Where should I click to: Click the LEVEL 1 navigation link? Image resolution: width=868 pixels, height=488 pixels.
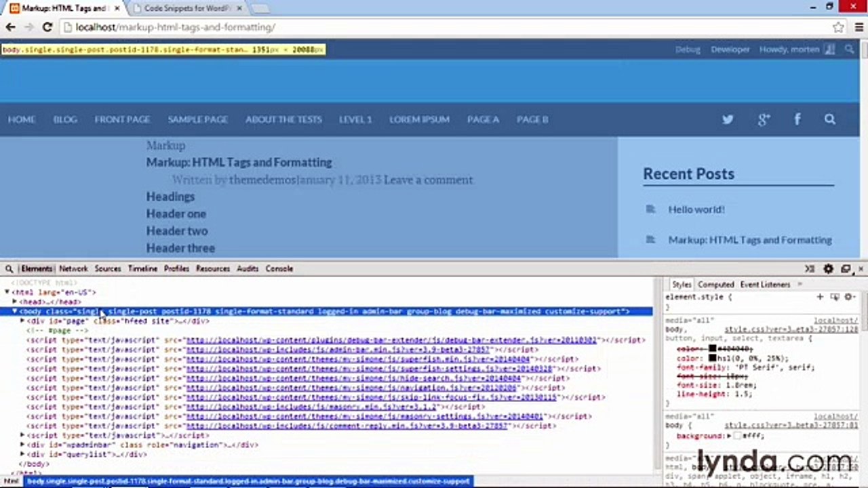coord(355,119)
